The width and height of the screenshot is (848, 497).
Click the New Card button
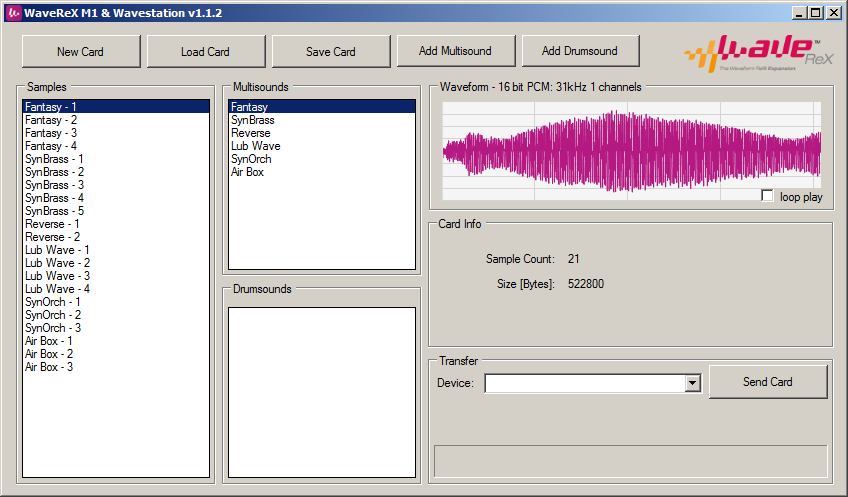(81, 51)
